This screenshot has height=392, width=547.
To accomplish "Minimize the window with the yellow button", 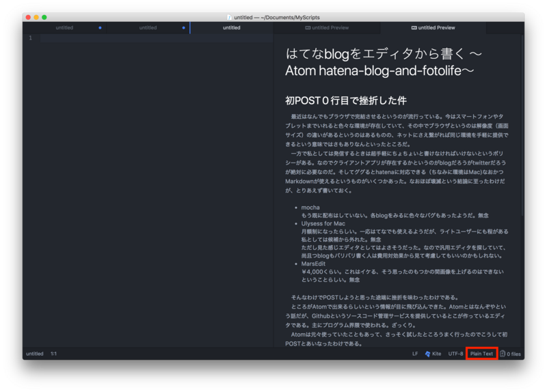I will point(36,18).
